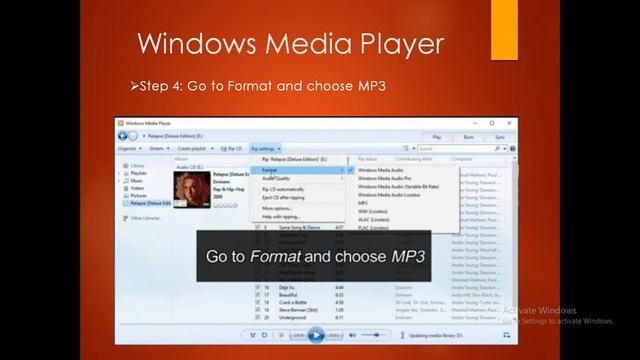Viewport: 640px width, 360px height.
Task: Click the Contributing artist column header
Action: tap(413, 159)
